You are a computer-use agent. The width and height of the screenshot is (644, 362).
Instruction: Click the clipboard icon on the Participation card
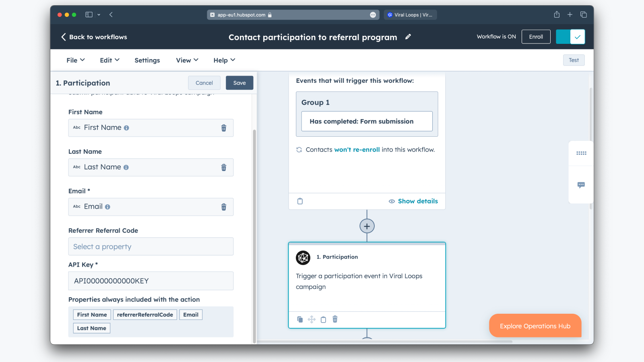(323, 319)
